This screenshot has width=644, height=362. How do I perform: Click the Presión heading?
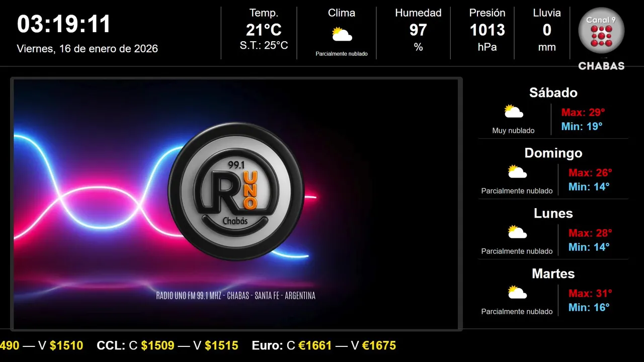[487, 13]
